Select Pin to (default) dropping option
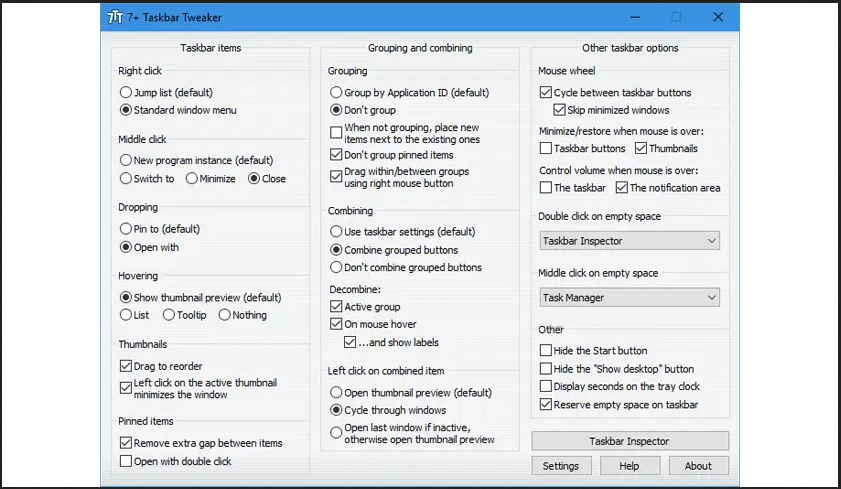The image size is (841, 489). (x=126, y=229)
